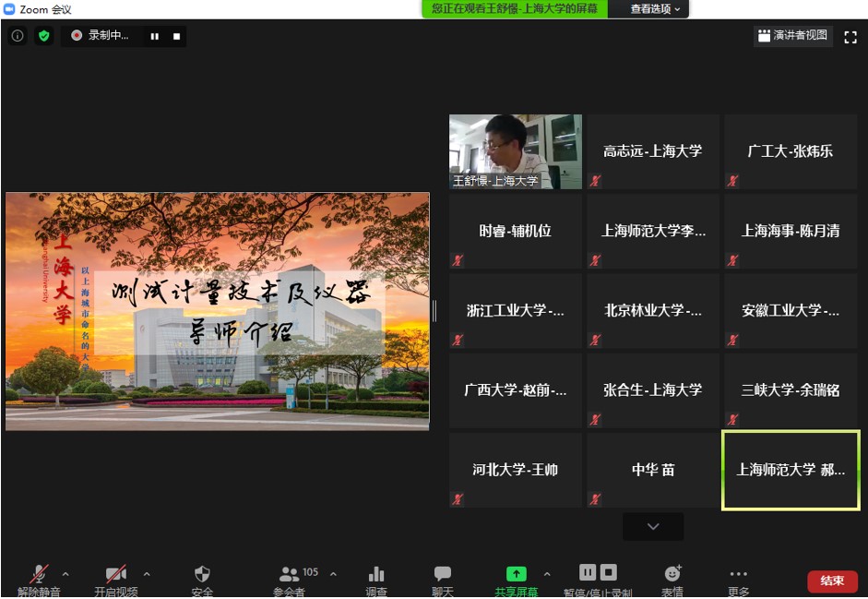The image size is (868, 599).
Task: Click the red End meeting button
Action: click(832, 581)
